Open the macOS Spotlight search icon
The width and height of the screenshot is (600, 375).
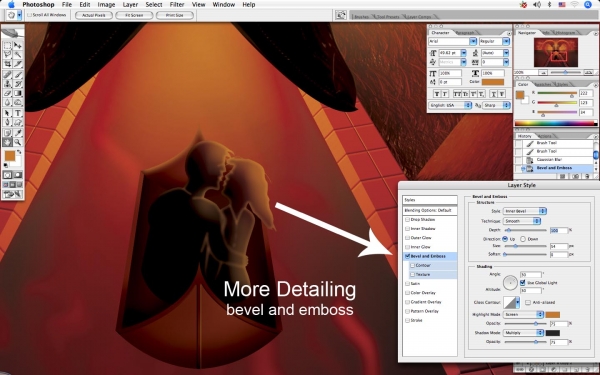point(588,5)
